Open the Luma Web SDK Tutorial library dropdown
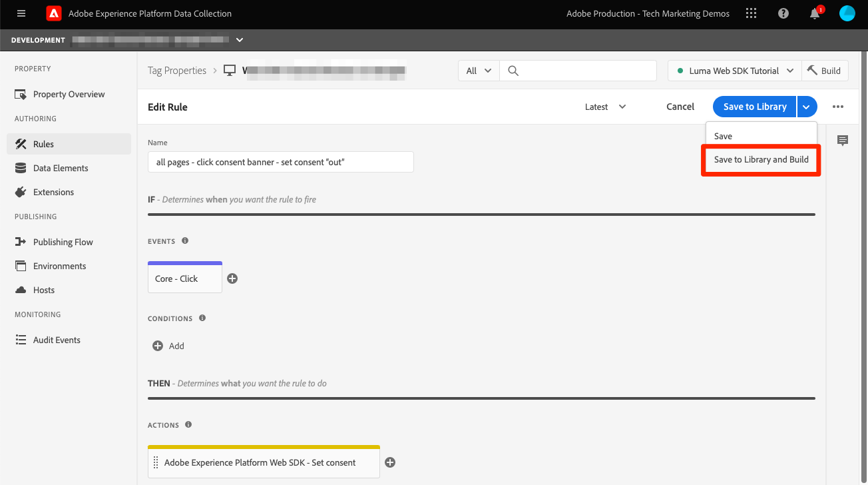 (735, 71)
